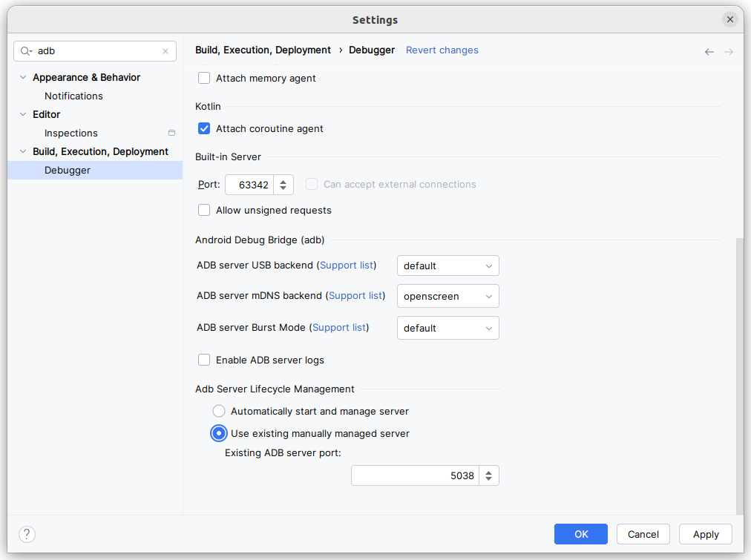Adjust Existing ADB server port stepper
Image resolution: width=751 pixels, height=560 pixels.
[x=488, y=475]
